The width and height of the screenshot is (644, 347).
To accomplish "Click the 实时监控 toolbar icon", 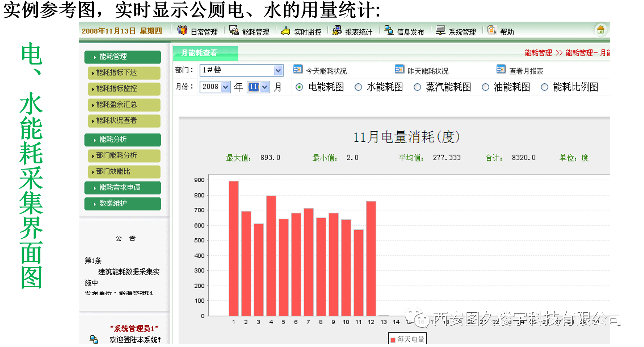I will (x=285, y=31).
